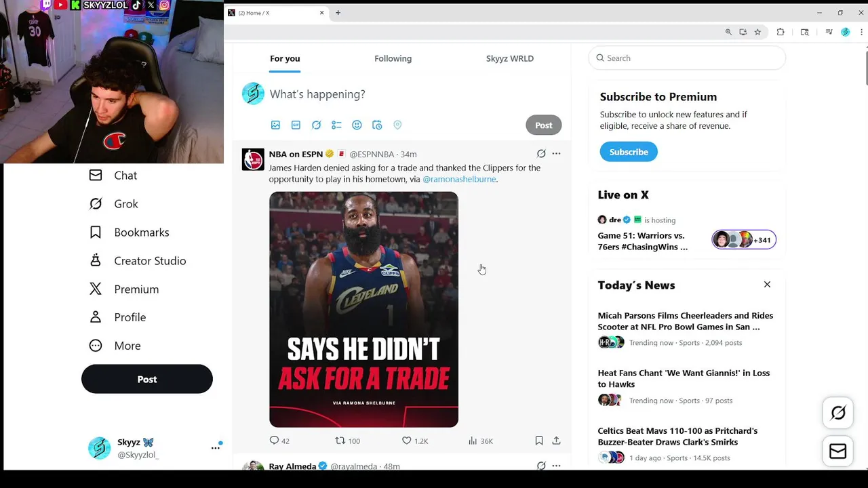
Task: Close the Home / X browser tab
Action: click(321, 13)
